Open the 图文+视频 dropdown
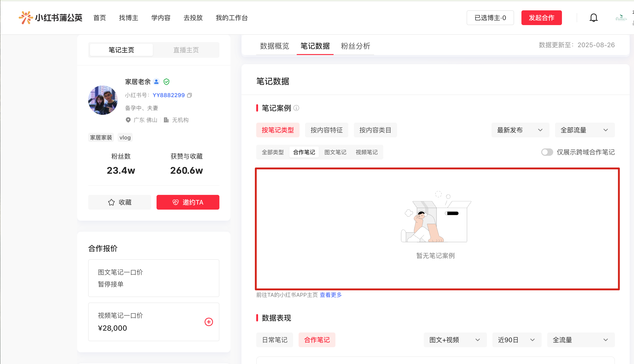 (455, 340)
